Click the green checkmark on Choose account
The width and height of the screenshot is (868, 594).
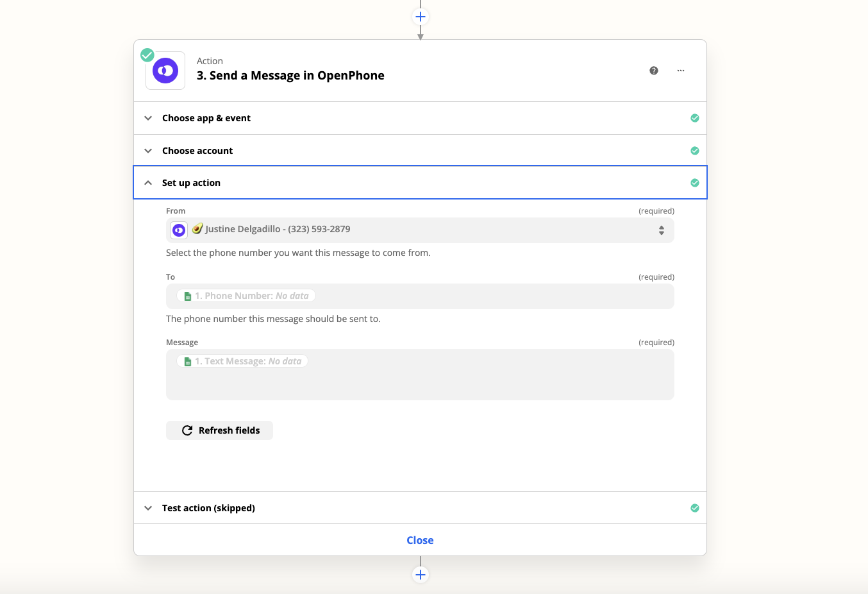tap(695, 151)
